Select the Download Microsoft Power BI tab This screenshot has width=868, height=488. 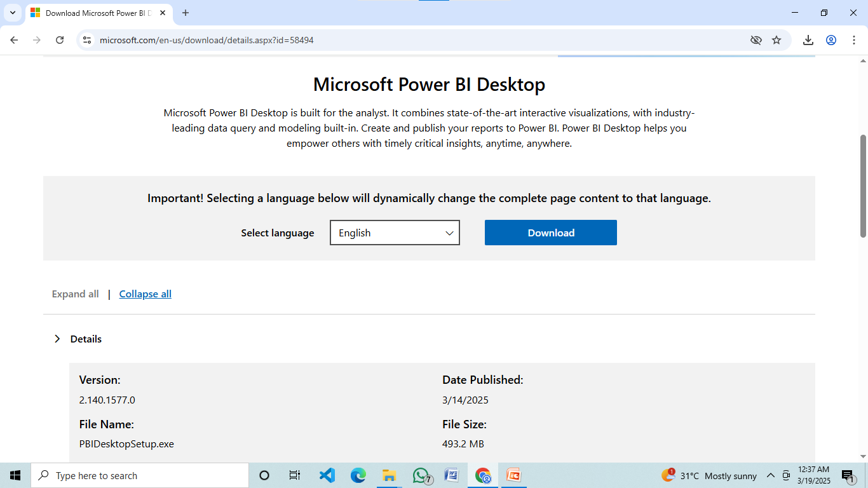[x=98, y=13]
